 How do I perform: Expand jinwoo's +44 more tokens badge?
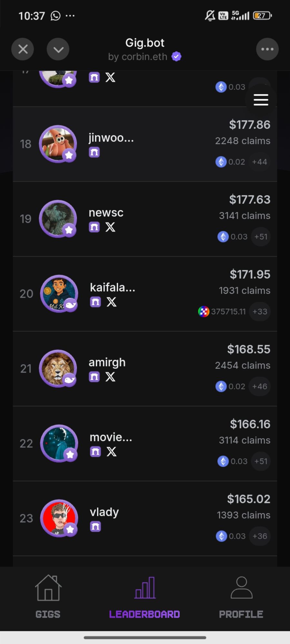[260, 162]
